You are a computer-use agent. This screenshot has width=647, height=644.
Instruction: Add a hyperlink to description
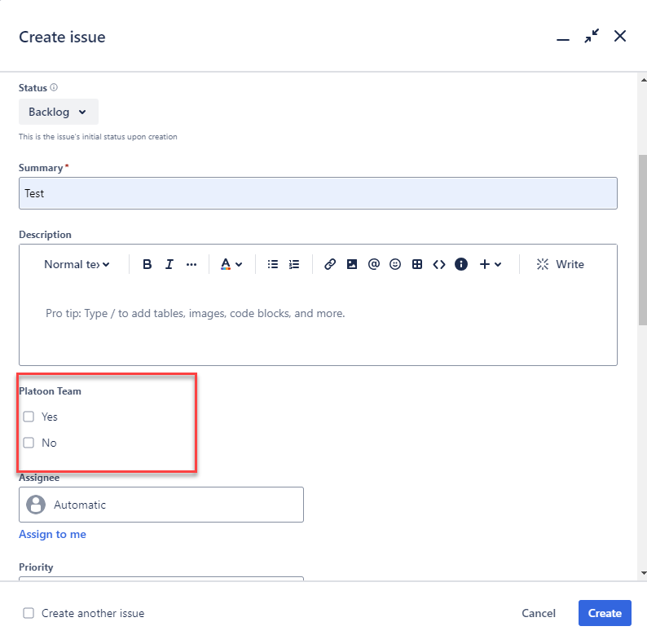point(330,264)
